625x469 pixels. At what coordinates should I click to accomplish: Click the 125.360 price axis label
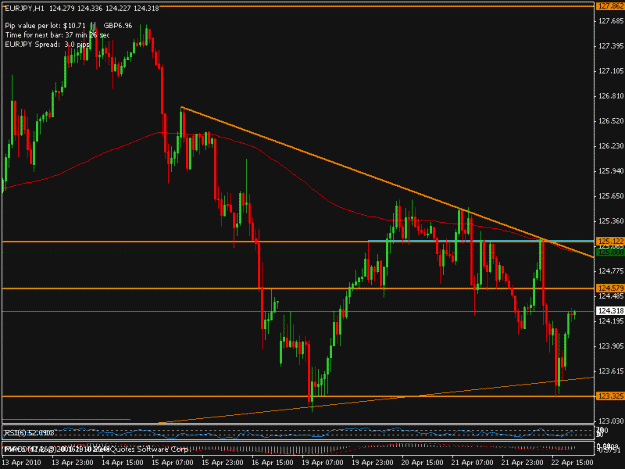point(611,221)
